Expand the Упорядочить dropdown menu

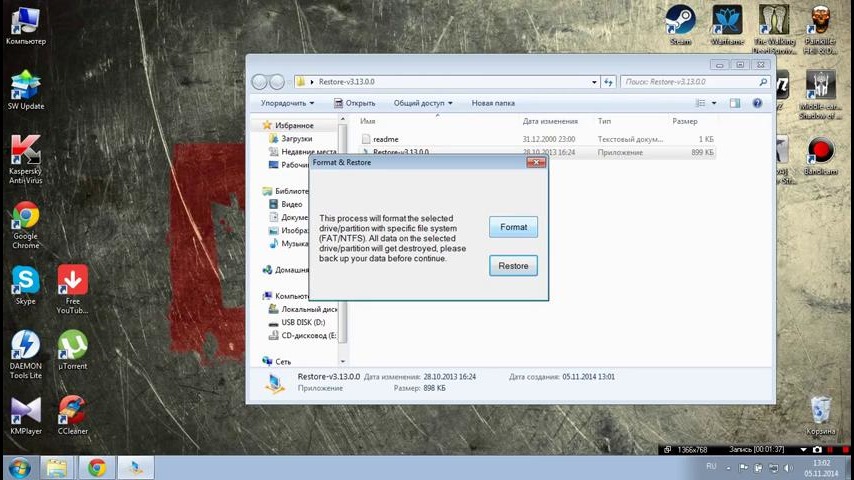[x=287, y=103]
